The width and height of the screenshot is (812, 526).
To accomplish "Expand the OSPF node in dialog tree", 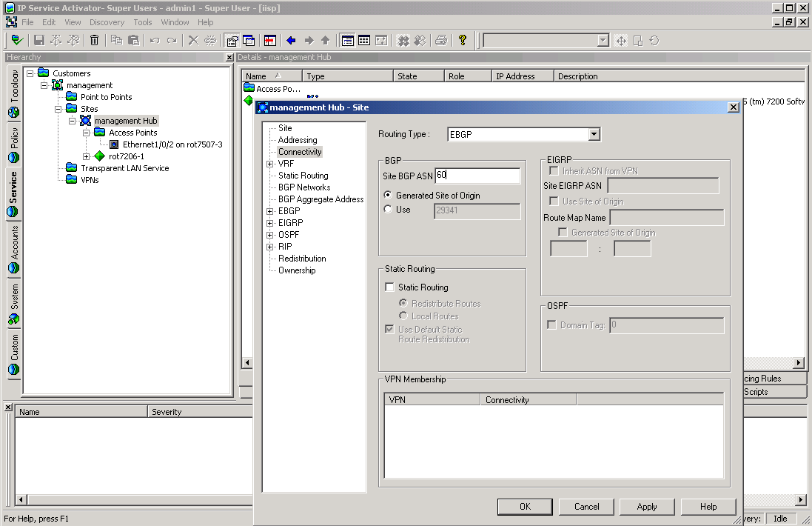I will pyautogui.click(x=270, y=236).
